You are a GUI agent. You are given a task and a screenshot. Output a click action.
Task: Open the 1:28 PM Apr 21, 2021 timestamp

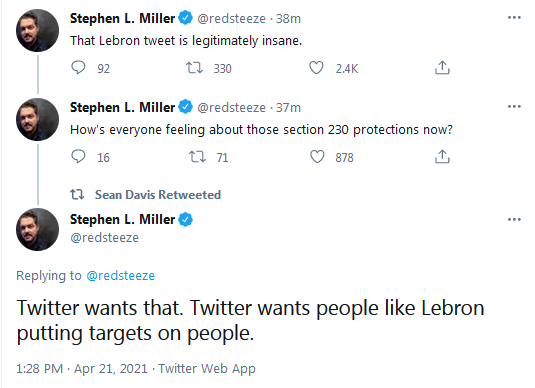coord(82,369)
